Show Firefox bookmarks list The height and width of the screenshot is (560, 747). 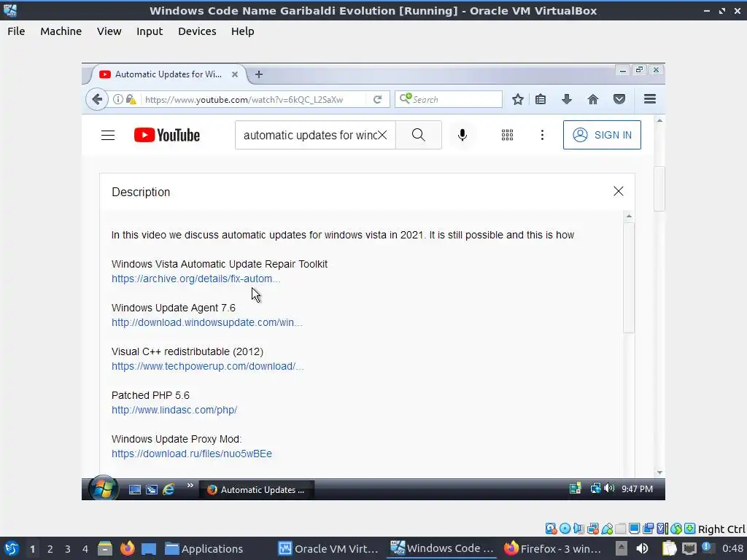541,99
